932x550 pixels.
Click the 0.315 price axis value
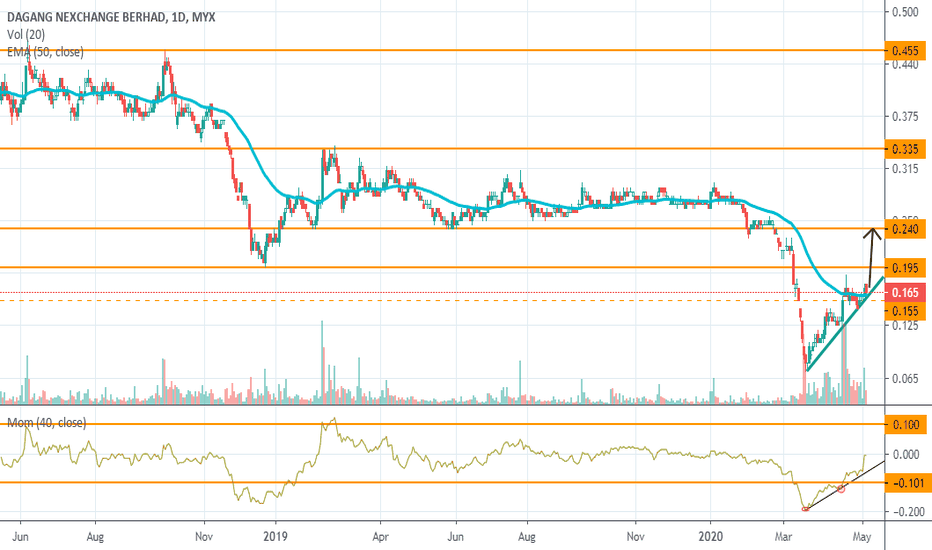click(x=905, y=169)
